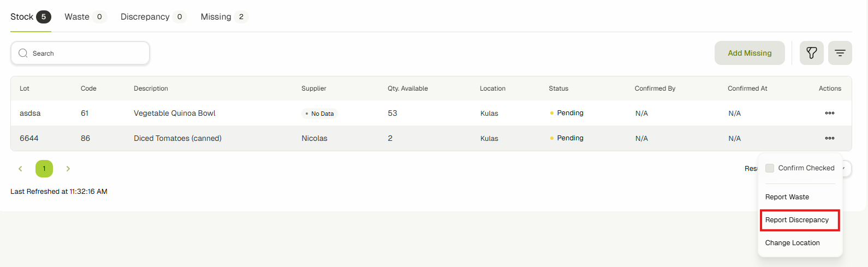Select Report Waste from menu

[787, 197]
